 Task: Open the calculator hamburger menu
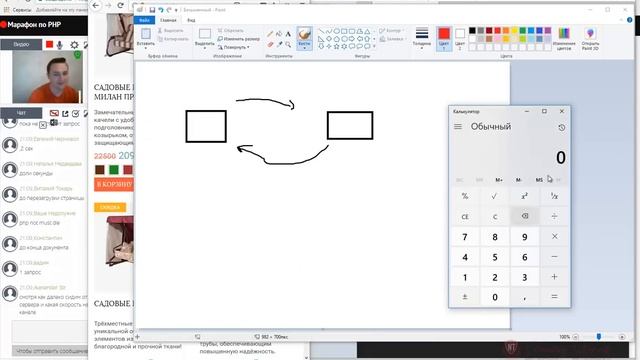(458, 127)
